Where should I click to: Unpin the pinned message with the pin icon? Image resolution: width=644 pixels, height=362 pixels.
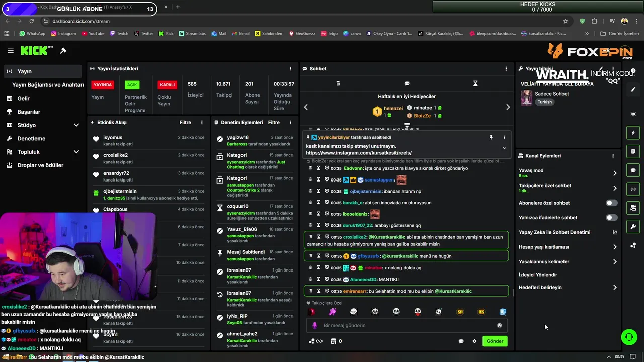(491, 137)
